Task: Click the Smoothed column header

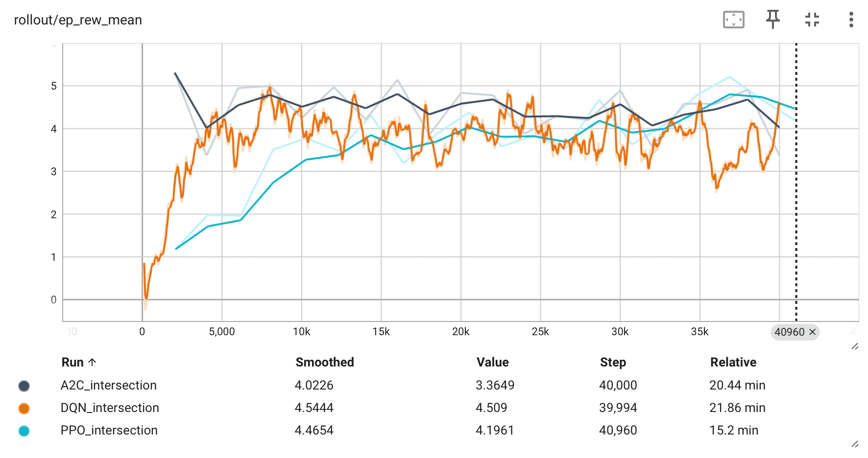Action: click(x=325, y=362)
